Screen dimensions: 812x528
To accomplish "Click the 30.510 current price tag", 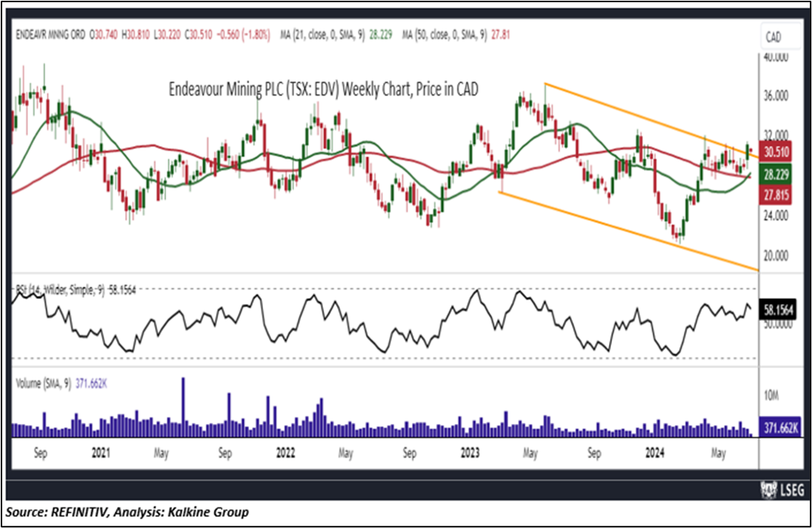I will tap(776, 152).
